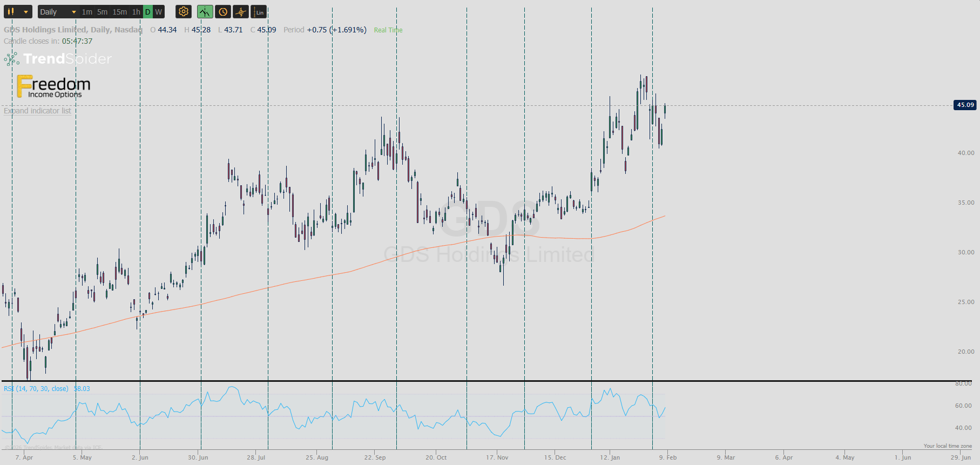
Task: Select the 1h timeframe button
Action: click(136, 12)
